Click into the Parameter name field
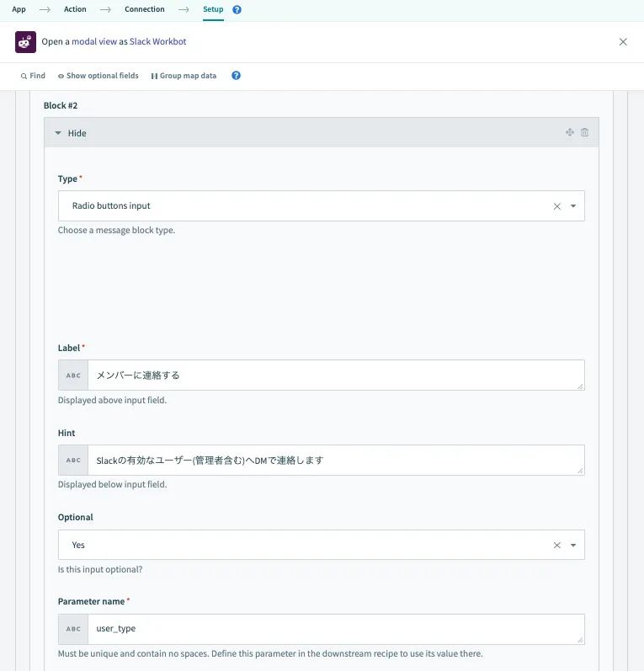Screen dimensions: 644x671 coord(336,629)
